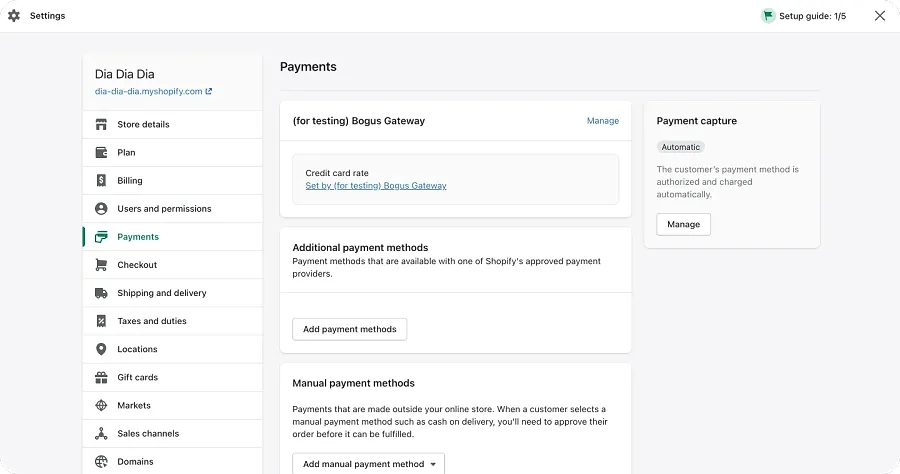The image size is (900, 474).
Task: Click the (for testing) Bogus Gateway title
Action: point(359,121)
